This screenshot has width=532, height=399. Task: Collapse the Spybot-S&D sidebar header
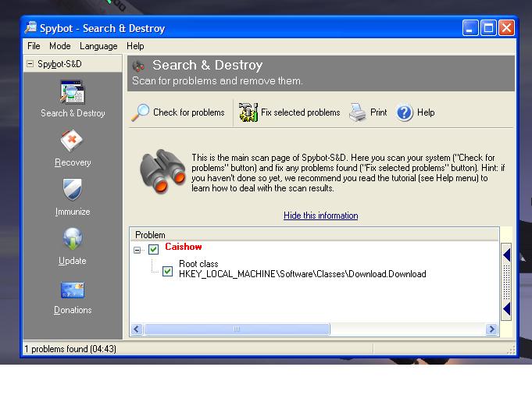[30, 64]
